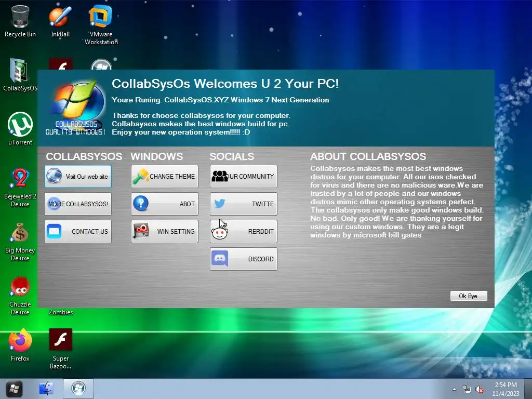Open WIN SETTING button

tap(165, 231)
